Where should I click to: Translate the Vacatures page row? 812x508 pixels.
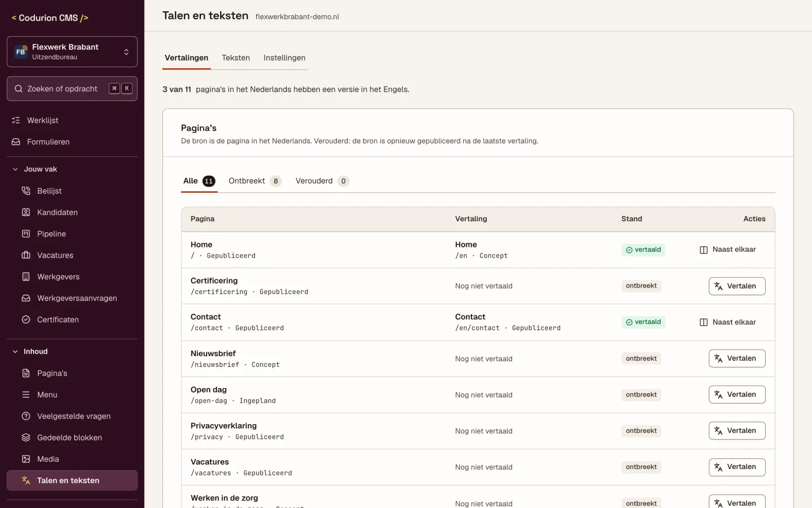pyautogui.click(x=737, y=467)
